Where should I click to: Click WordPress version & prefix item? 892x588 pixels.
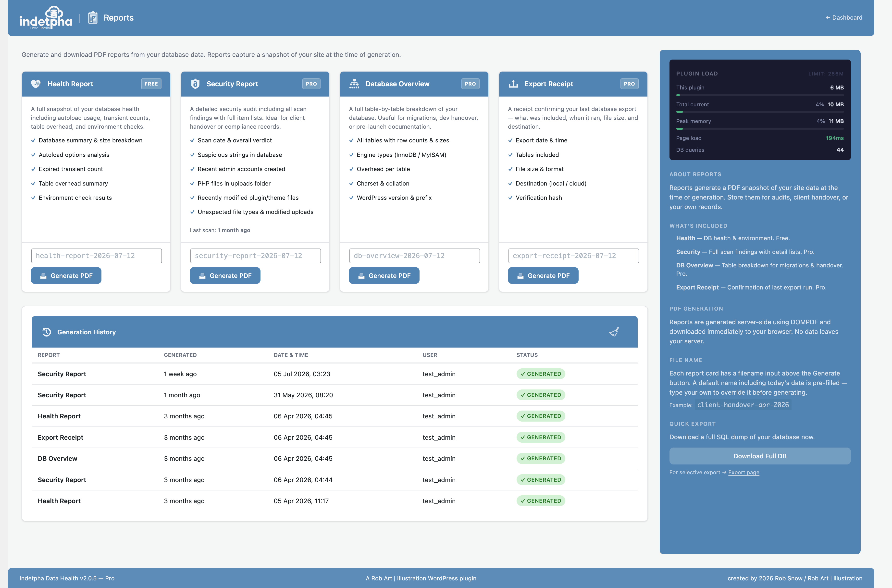click(394, 198)
